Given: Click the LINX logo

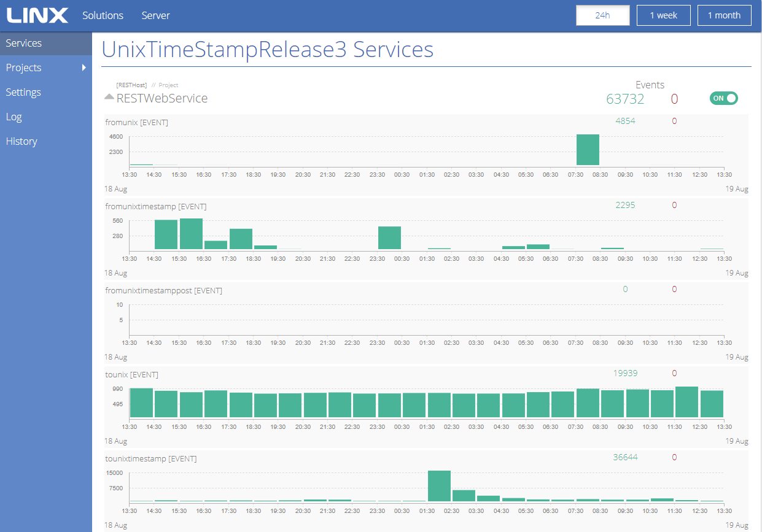Looking at the screenshot, I should [37, 15].
